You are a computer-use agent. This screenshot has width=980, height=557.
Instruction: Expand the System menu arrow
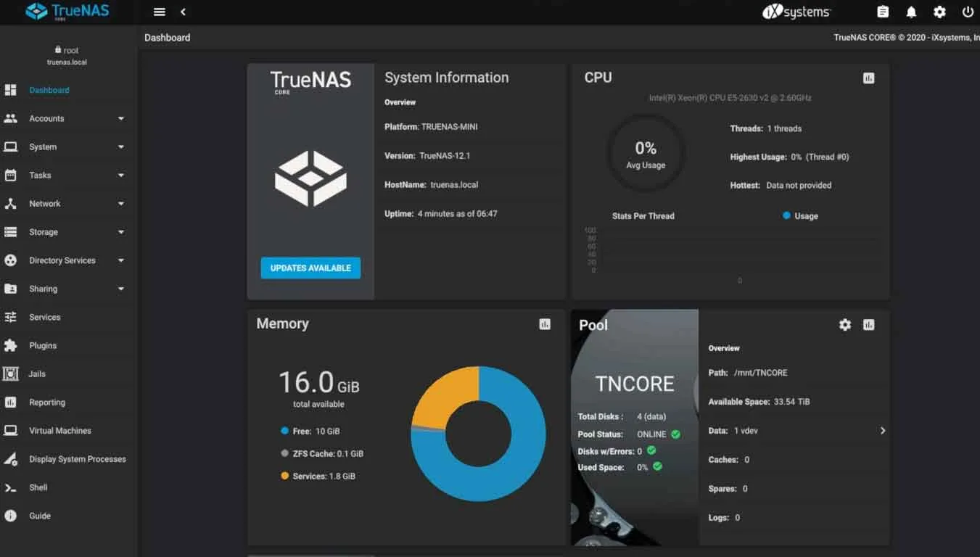(x=121, y=147)
